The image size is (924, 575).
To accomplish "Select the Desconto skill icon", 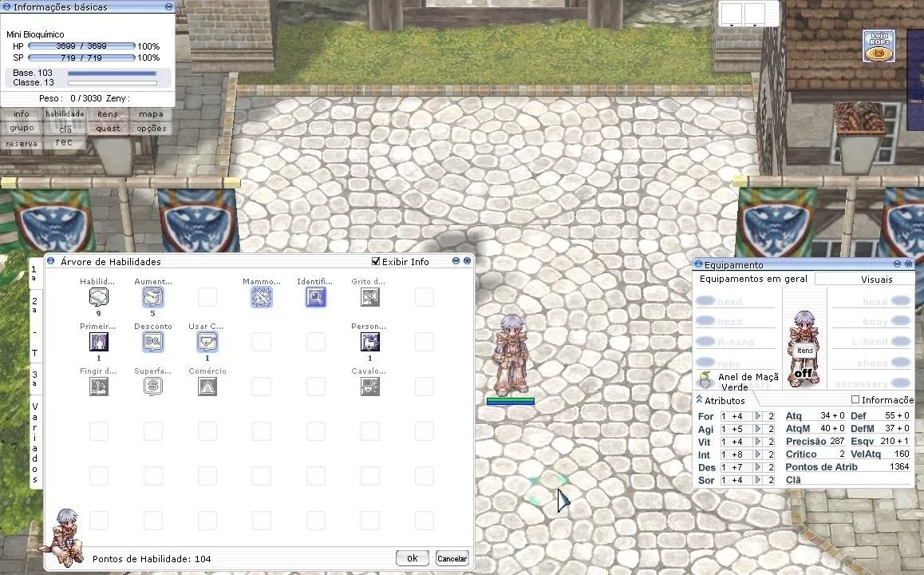I will 152,342.
